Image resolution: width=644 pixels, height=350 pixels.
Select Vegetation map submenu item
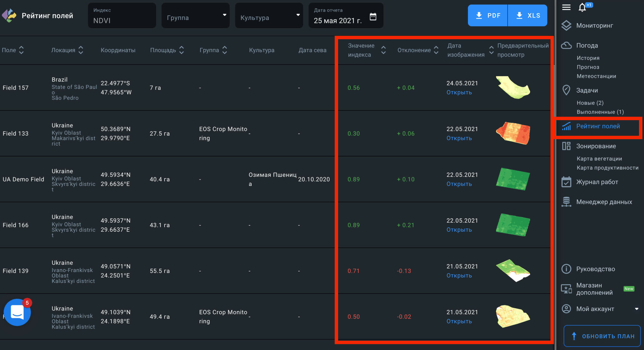point(599,159)
